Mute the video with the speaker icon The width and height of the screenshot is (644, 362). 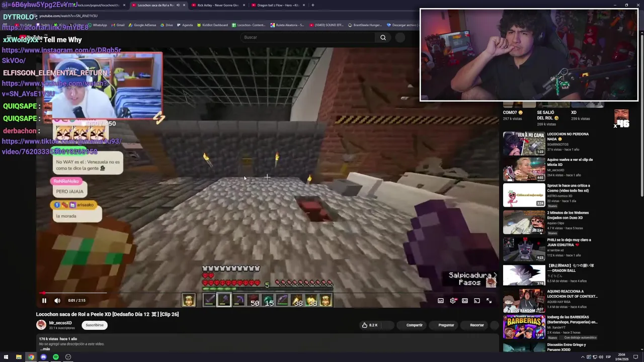(x=57, y=301)
